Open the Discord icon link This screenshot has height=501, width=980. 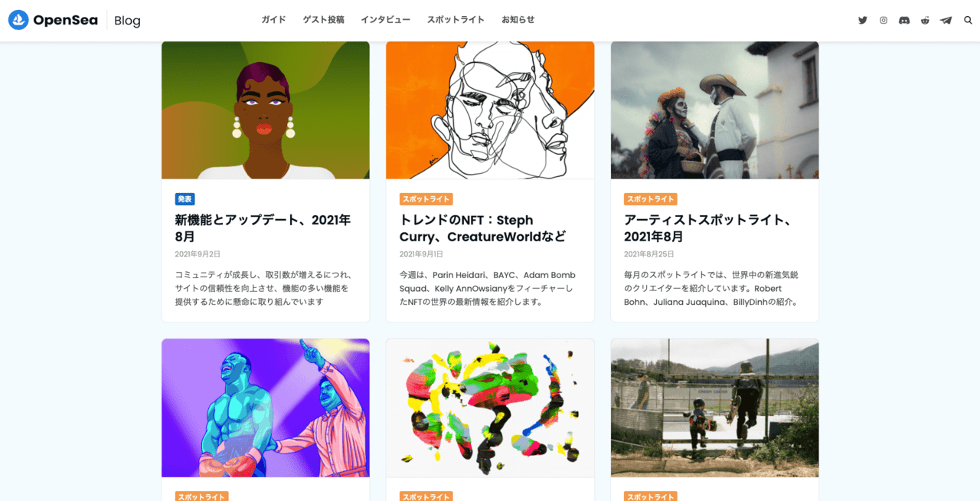904,20
